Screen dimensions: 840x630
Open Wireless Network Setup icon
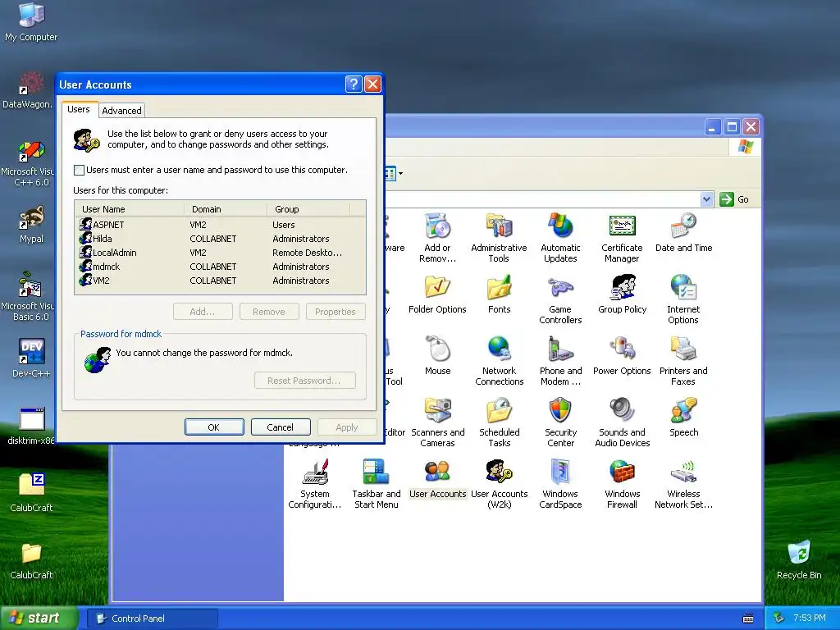683,484
